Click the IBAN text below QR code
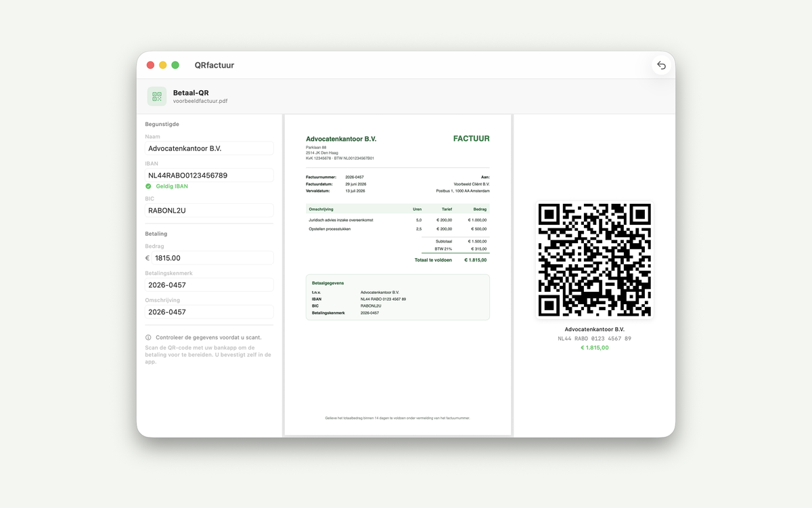This screenshot has height=508, width=812. click(x=595, y=339)
